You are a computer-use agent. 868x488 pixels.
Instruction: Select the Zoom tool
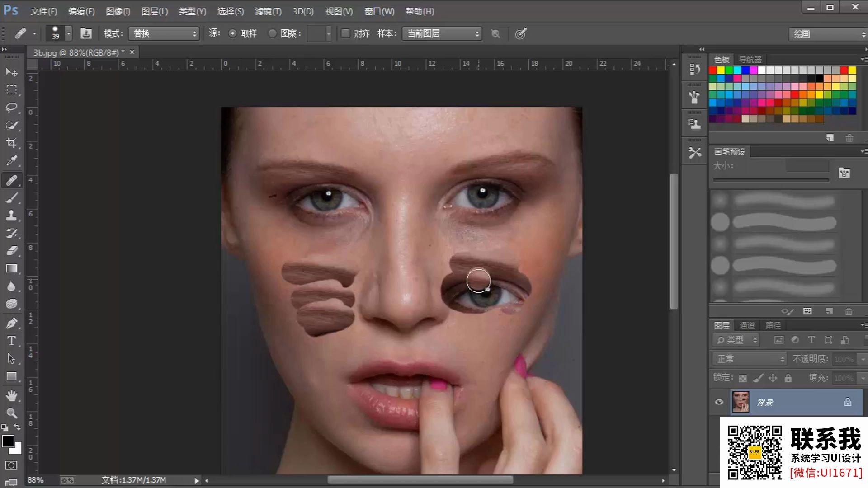pos(11,413)
